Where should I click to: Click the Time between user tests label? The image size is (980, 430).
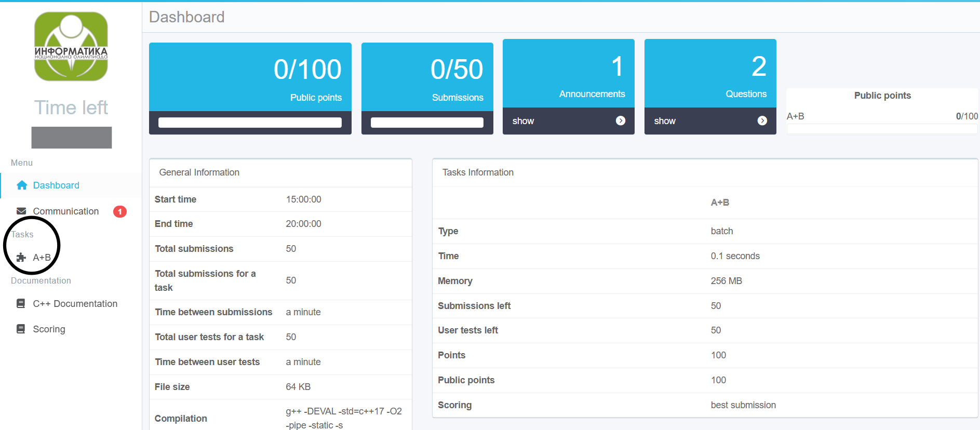[x=207, y=362]
